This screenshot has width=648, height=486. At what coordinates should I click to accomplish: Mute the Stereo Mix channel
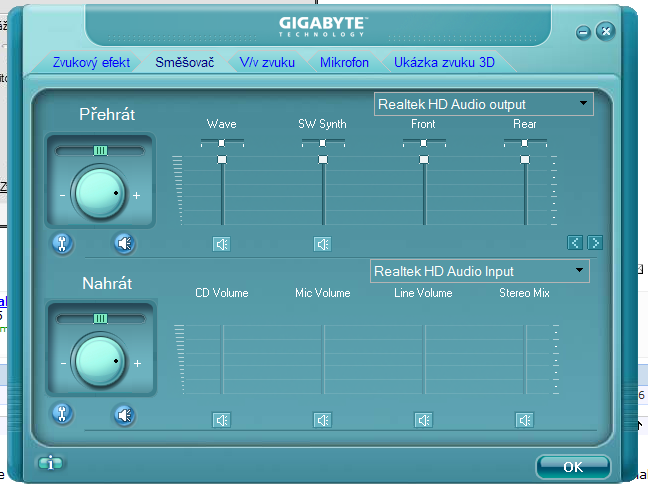(524, 420)
